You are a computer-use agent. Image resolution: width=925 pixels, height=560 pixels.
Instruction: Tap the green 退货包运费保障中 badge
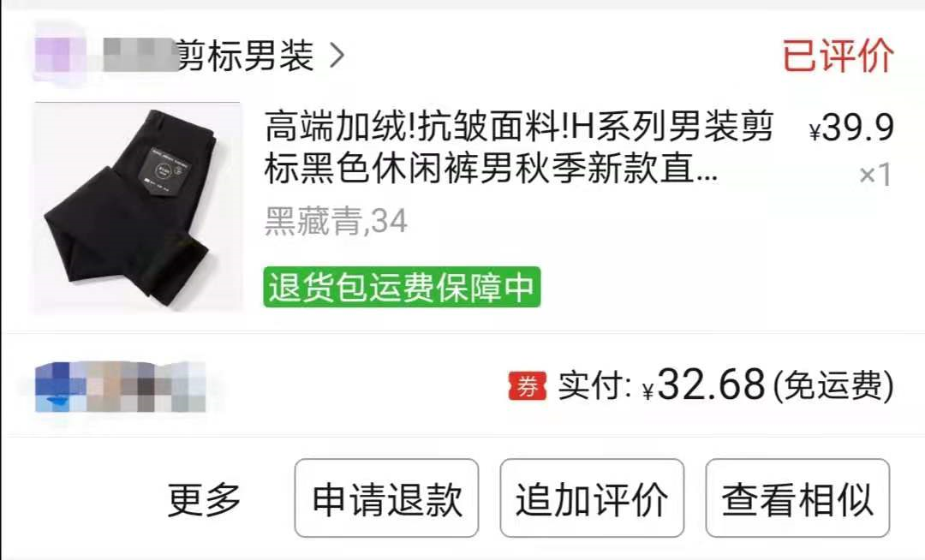point(402,287)
